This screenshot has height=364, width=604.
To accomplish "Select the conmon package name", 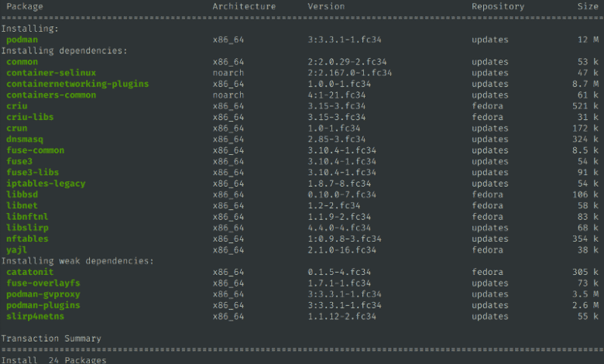I will point(22,62).
